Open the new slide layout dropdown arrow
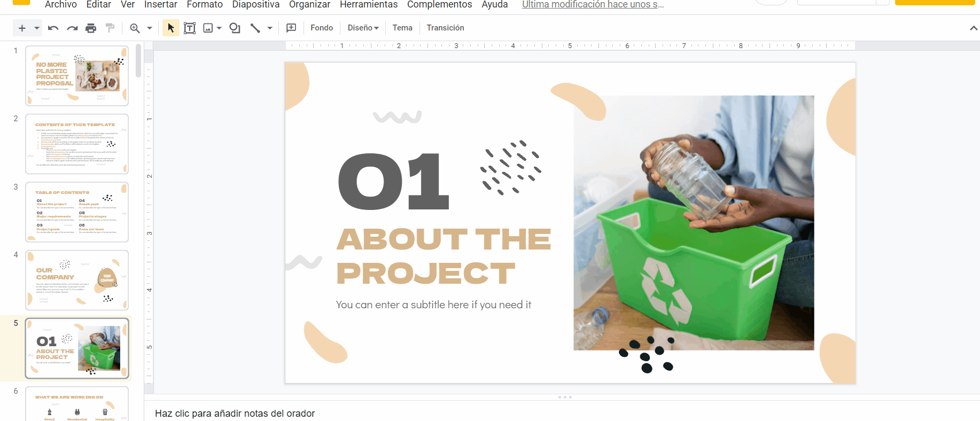Screen dimensions: 980x421 [x=36, y=28]
